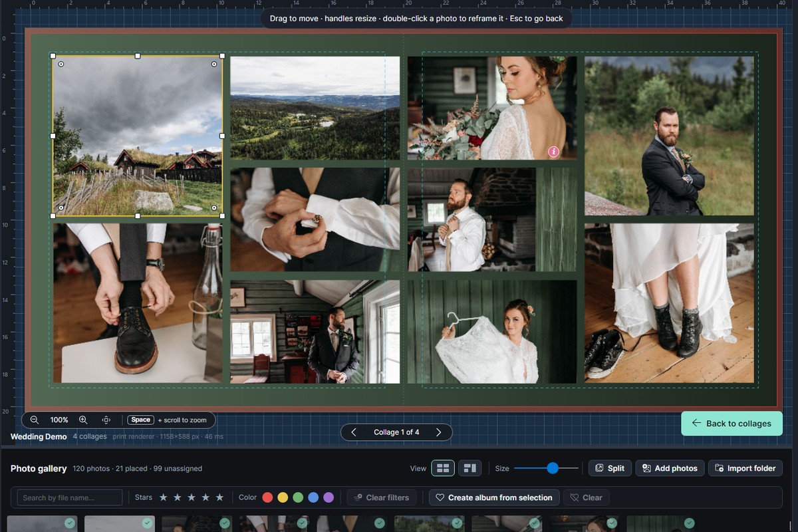The image size is (798, 532).
Task: Select the shoe-tying photo in the collage
Action: [x=138, y=303]
